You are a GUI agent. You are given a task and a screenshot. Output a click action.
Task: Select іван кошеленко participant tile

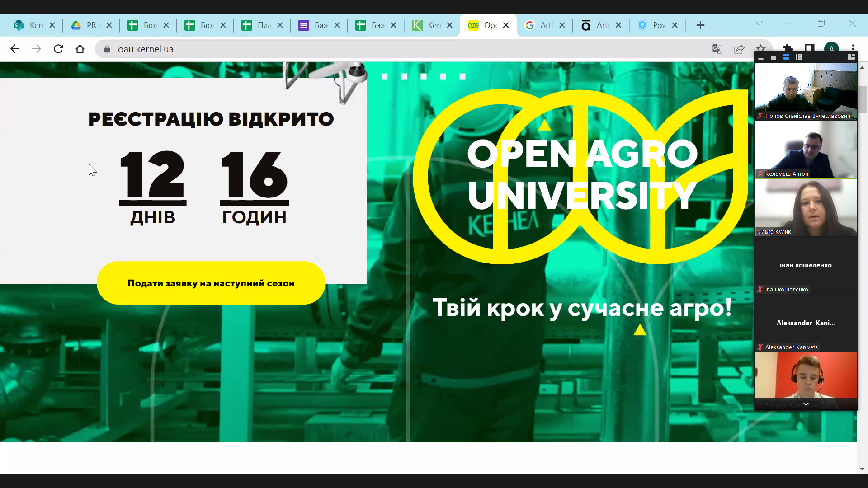click(x=806, y=265)
